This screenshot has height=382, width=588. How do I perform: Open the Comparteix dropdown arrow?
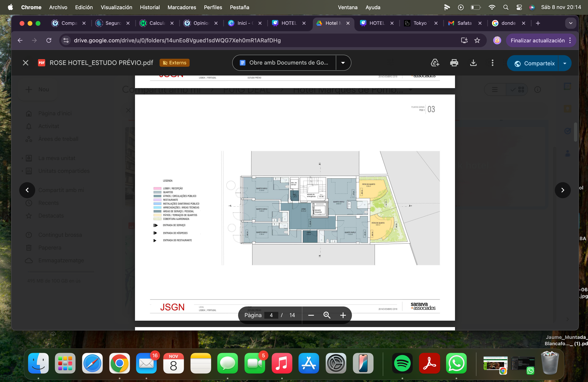point(565,63)
